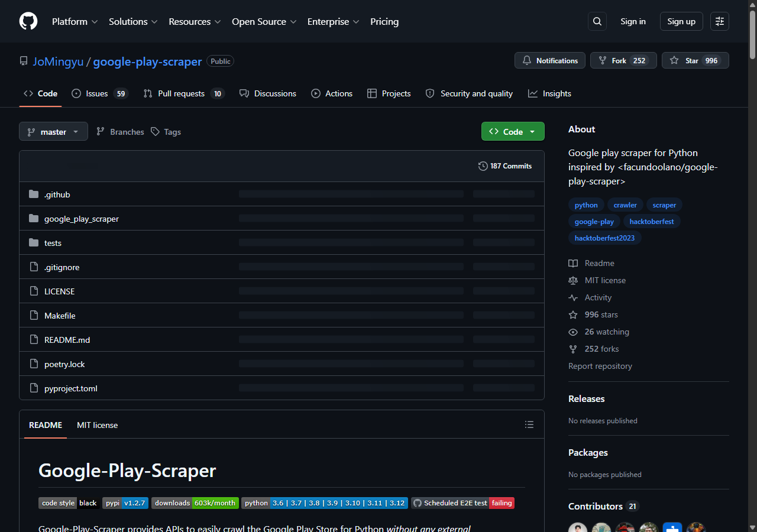Click the python topic tag

[x=586, y=205]
